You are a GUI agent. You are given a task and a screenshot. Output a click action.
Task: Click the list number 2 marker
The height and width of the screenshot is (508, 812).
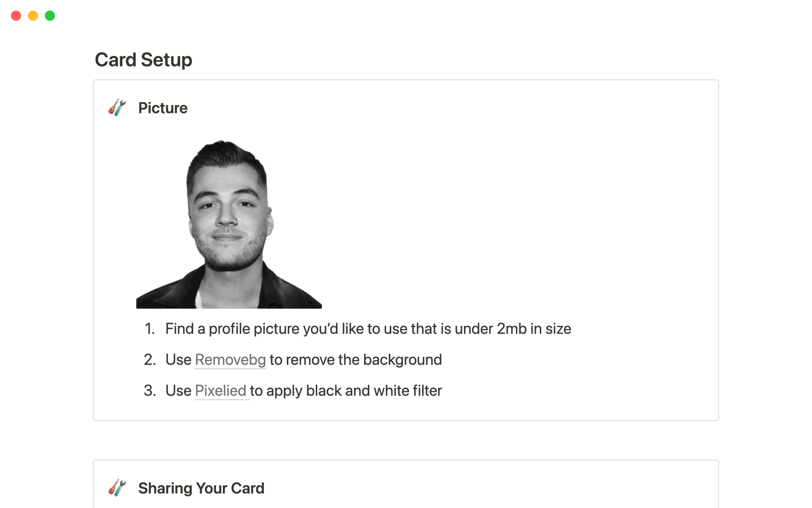149,360
